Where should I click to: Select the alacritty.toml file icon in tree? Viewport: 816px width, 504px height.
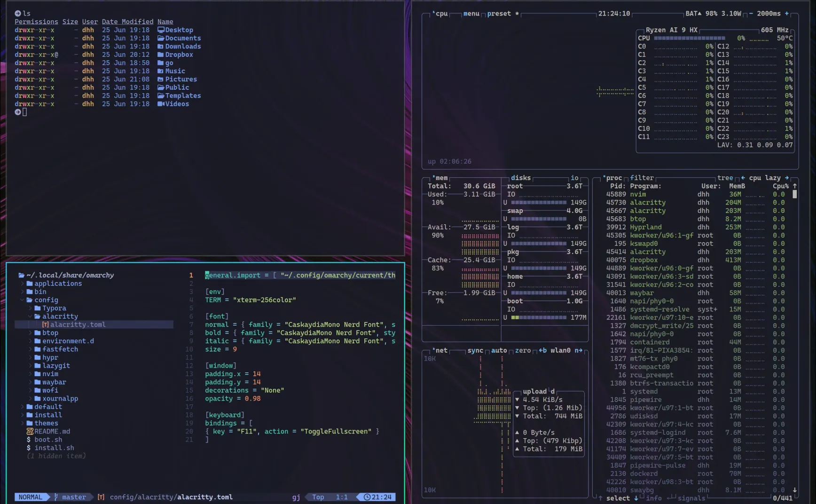[46, 325]
